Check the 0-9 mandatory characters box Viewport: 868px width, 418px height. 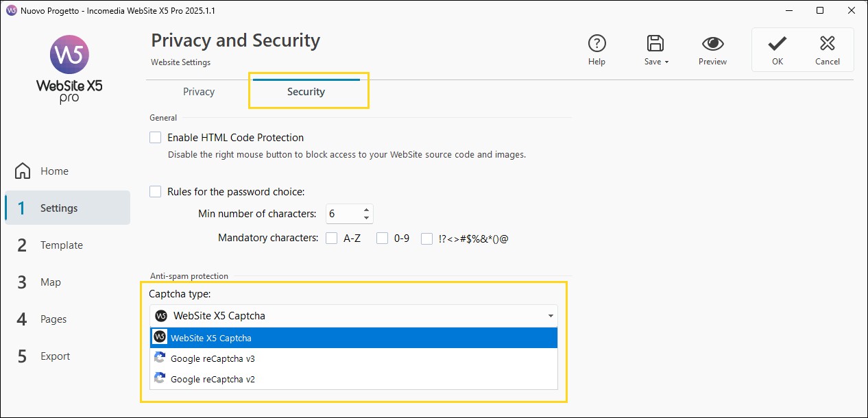[x=382, y=238]
